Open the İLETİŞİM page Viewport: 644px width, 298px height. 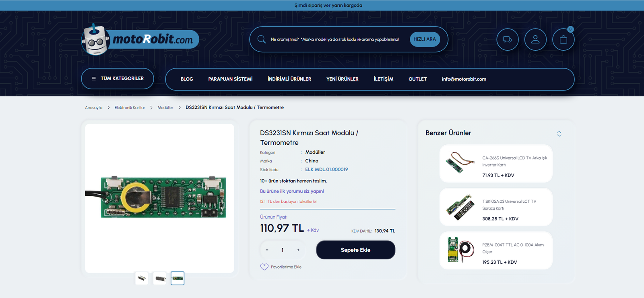click(384, 79)
